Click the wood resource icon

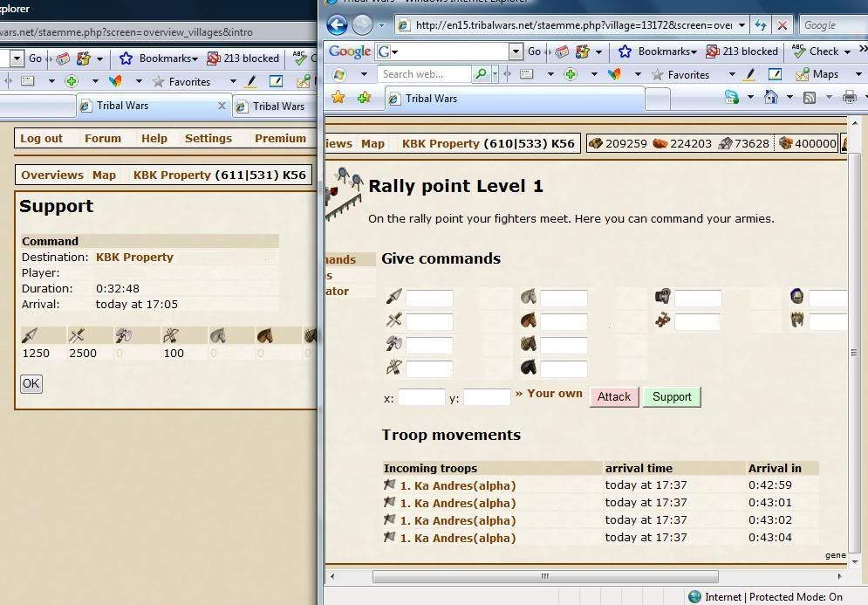[x=596, y=143]
